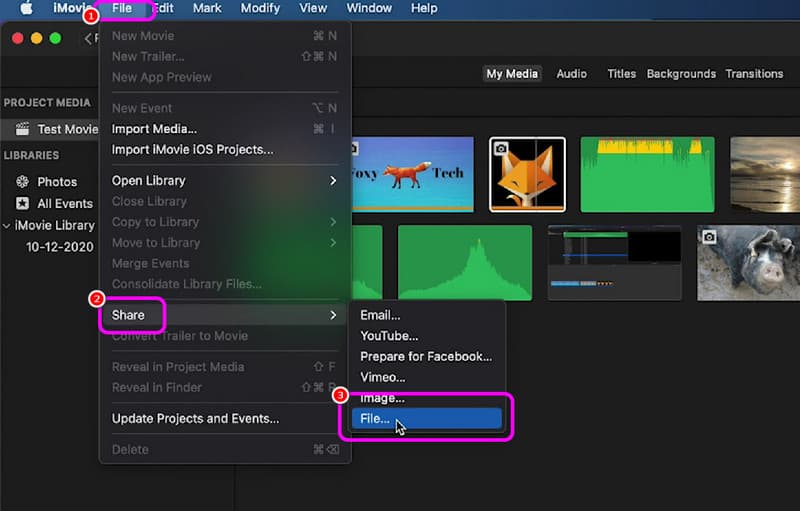Image resolution: width=800 pixels, height=511 pixels.
Task: Select Test Movie project clapperboard icon
Action: (22, 129)
